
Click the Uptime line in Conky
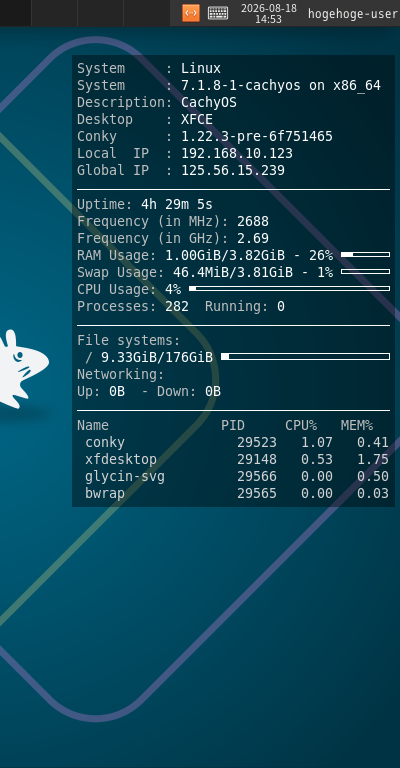145,204
